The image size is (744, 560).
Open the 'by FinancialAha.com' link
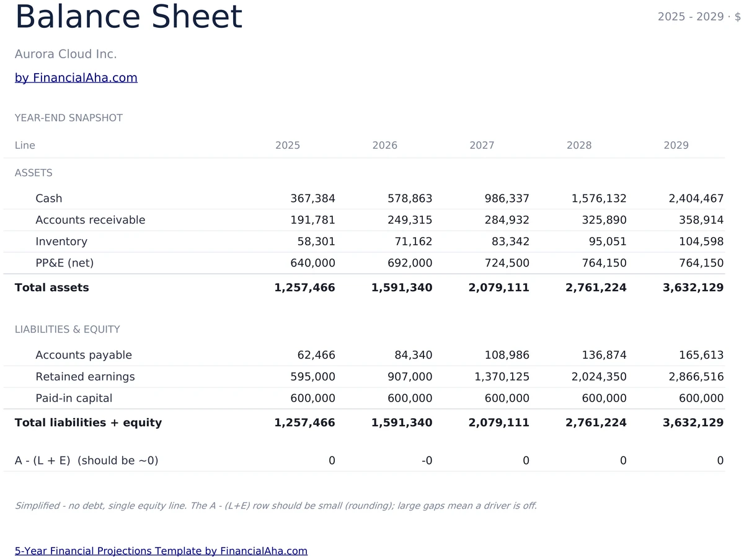[76, 78]
